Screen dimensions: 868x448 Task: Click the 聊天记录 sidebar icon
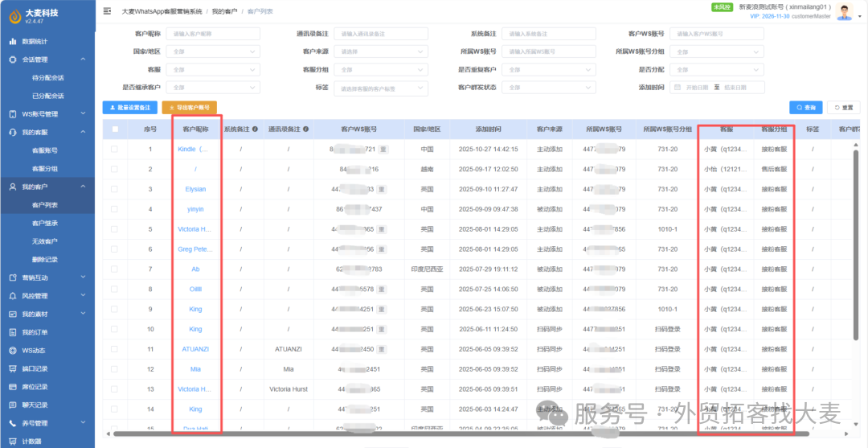point(12,405)
